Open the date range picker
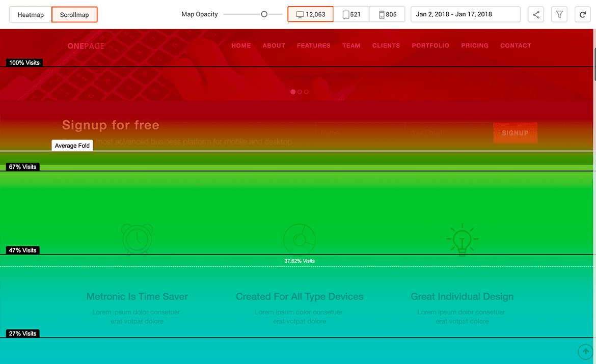The height and width of the screenshot is (364, 596). coord(465,14)
